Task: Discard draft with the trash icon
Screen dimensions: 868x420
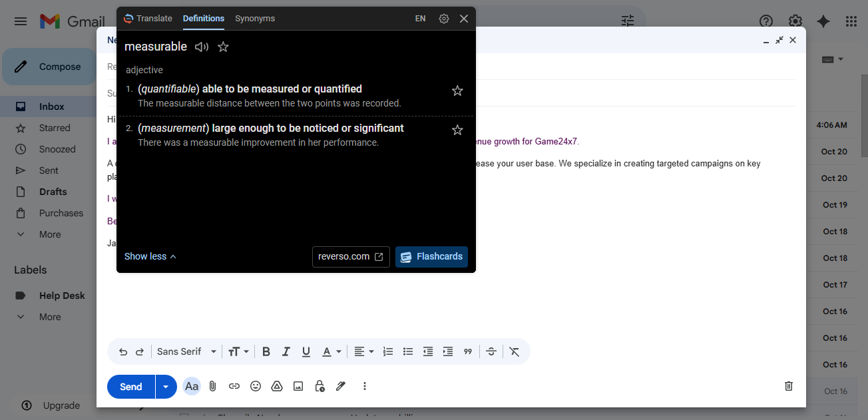Action: (x=789, y=386)
